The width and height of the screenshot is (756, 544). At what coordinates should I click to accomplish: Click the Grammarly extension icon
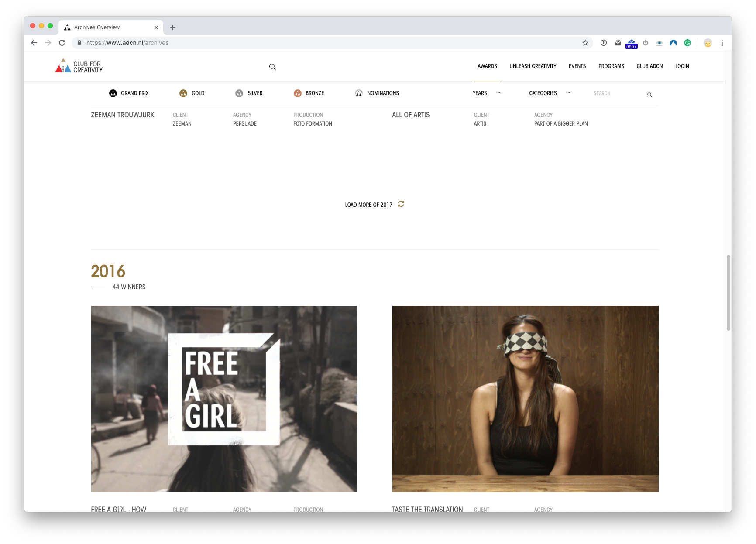(x=687, y=43)
